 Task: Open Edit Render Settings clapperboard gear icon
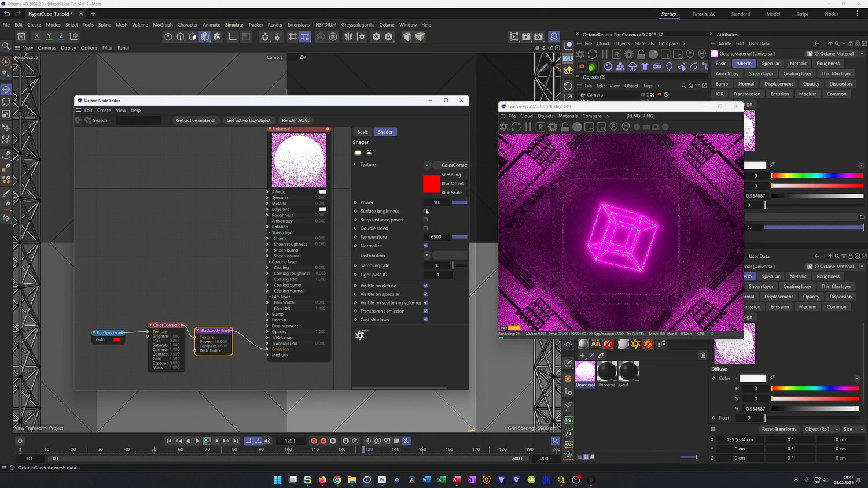(x=539, y=36)
